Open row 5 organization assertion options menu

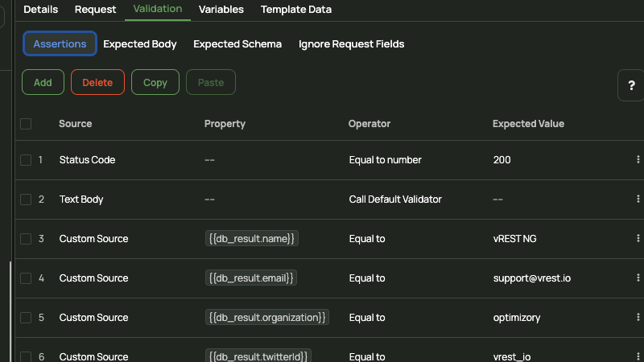pos(638,317)
